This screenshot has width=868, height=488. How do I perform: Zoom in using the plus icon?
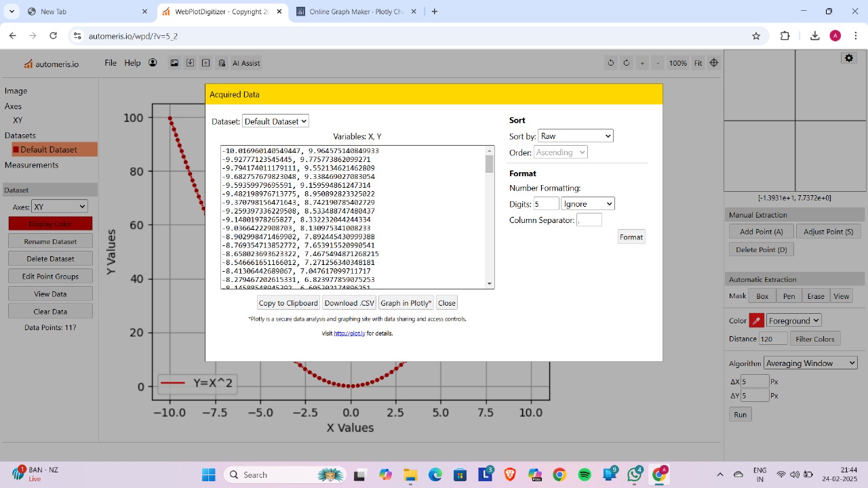coord(642,62)
